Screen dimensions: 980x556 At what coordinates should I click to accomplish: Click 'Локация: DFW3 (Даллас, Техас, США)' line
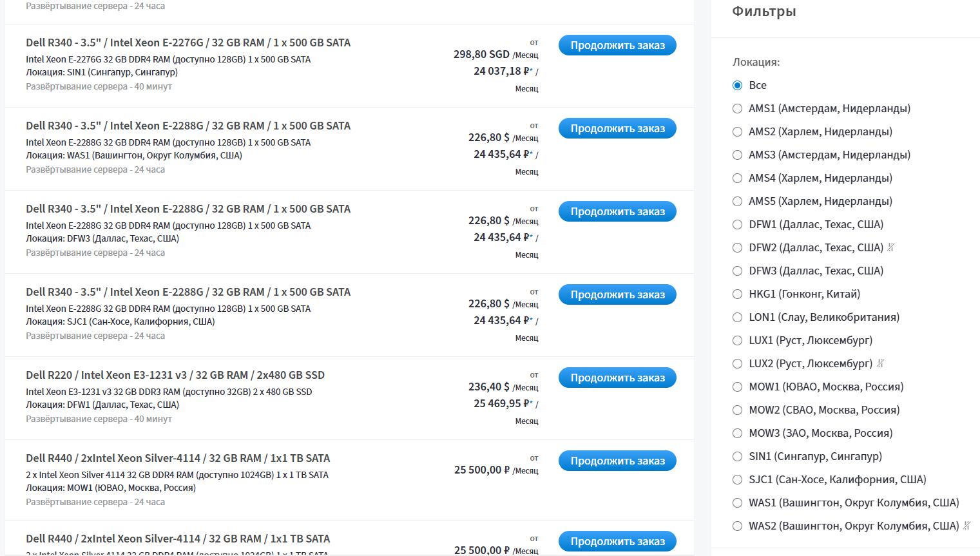(x=102, y=238)
